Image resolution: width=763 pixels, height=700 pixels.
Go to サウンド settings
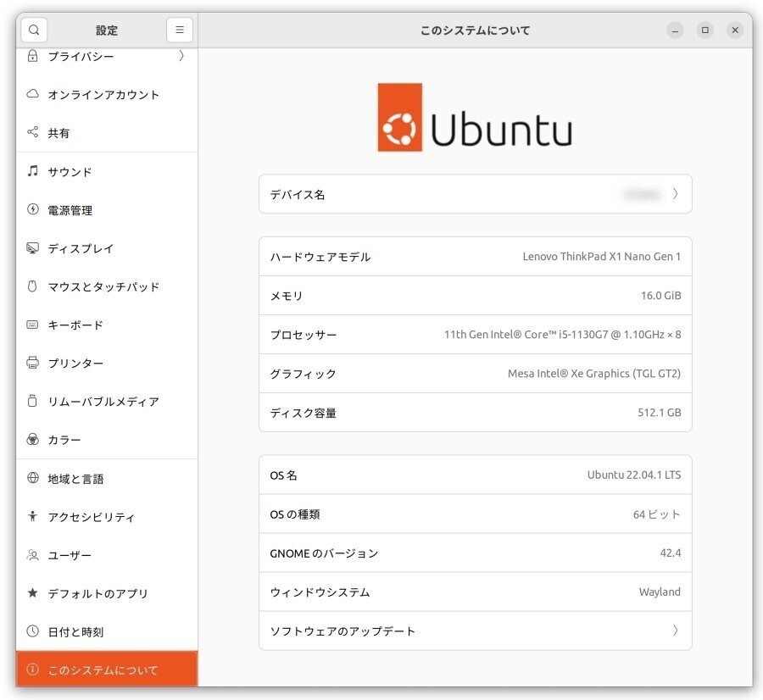(107, 172)
